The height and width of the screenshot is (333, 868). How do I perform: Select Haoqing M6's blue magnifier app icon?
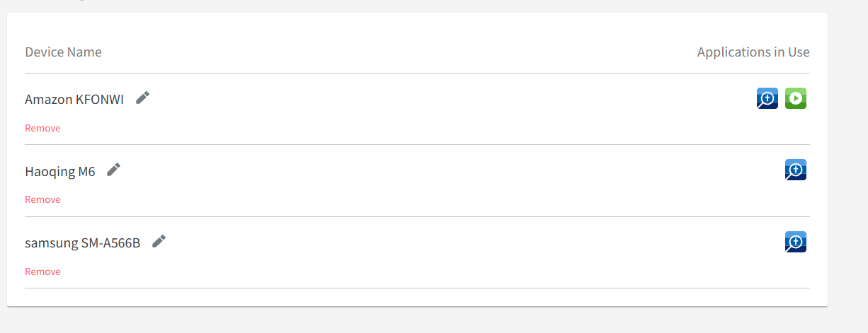(796, 170)
